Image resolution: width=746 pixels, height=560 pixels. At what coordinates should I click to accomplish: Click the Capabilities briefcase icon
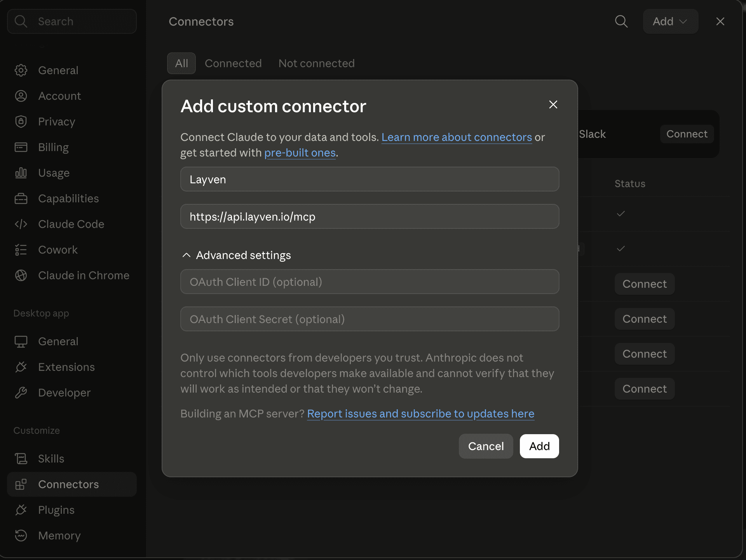pyautogui.click(x=21, y=198)
